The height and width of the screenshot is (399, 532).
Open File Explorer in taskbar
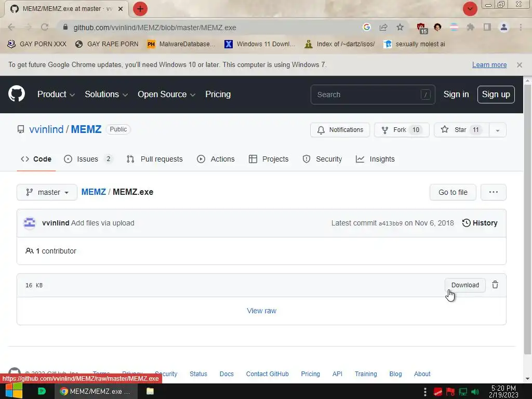click(x=150, y=391)
